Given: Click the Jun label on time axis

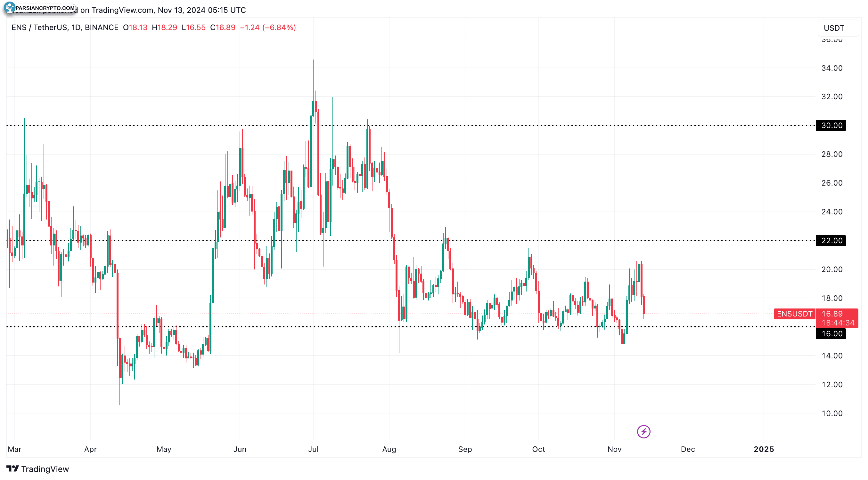Looking at the screenshot, I should click(x=240, y=449).
